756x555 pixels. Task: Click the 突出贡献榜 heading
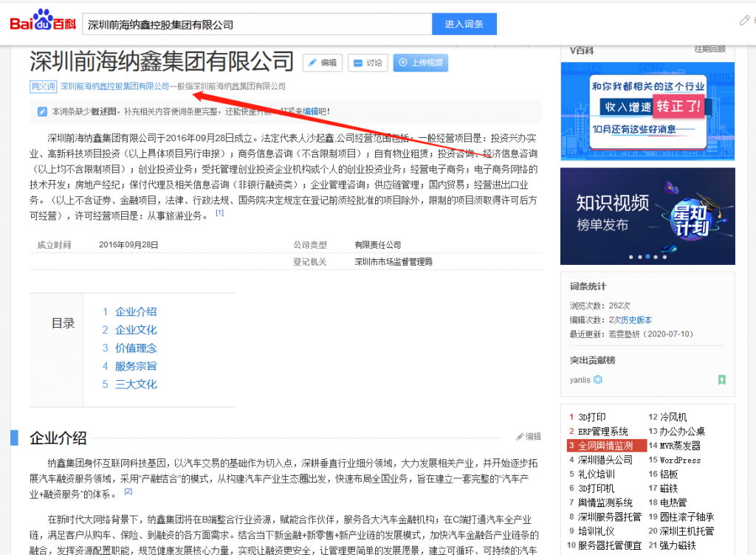click(x=593, y=360)
